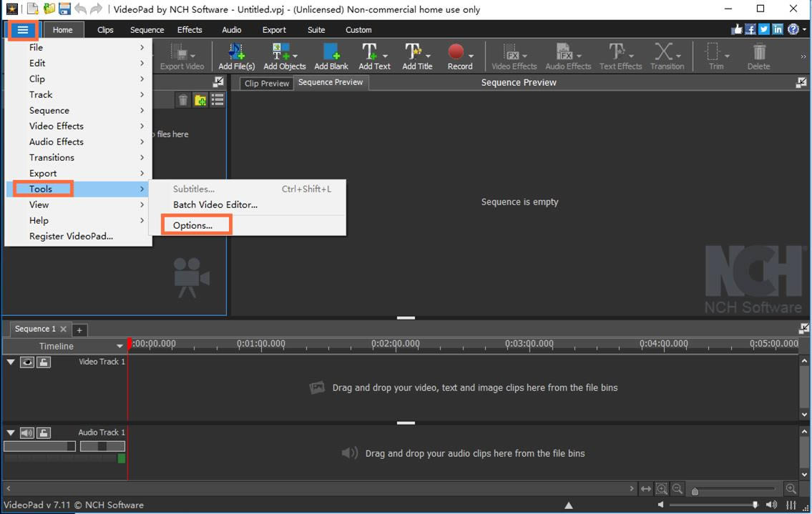Select Register VideoPad... in the menu
Viewport: 812px width, 514px height.
tap(71, 236)
